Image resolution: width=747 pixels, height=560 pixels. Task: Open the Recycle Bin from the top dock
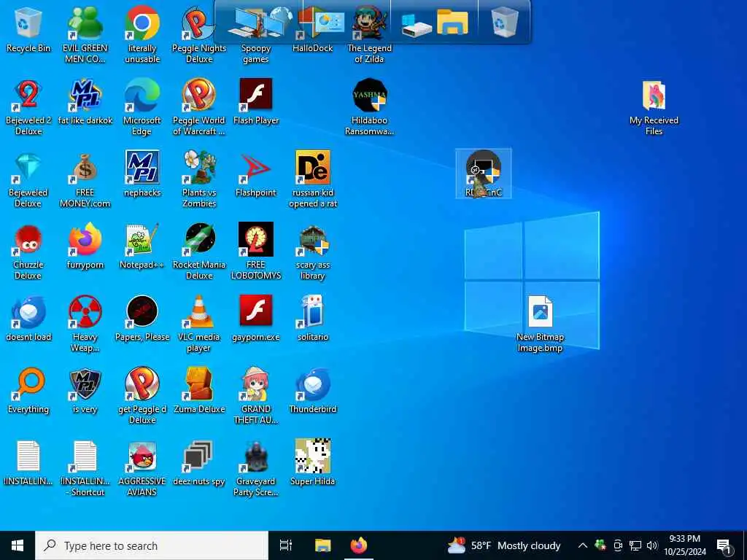pyautogui.click(x=505, y=21)
